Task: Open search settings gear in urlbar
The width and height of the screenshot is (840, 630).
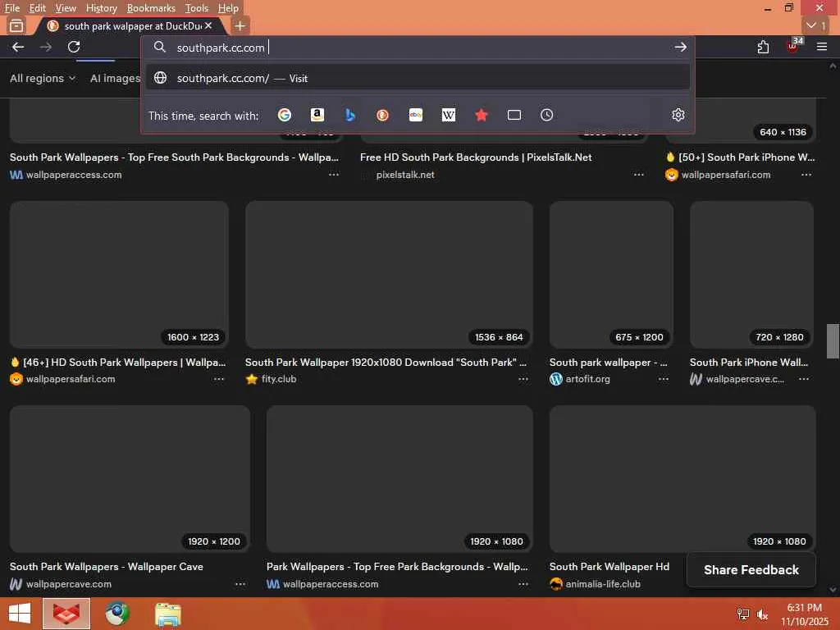Action: 678,115
